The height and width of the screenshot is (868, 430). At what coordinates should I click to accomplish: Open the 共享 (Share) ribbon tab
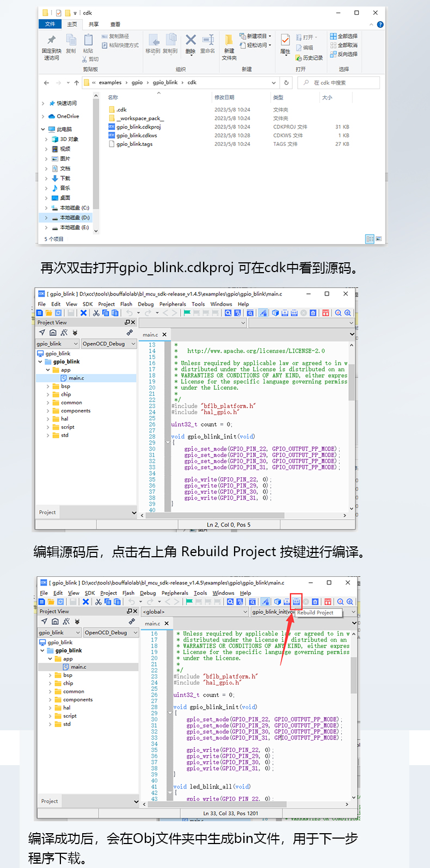point(94,24)
